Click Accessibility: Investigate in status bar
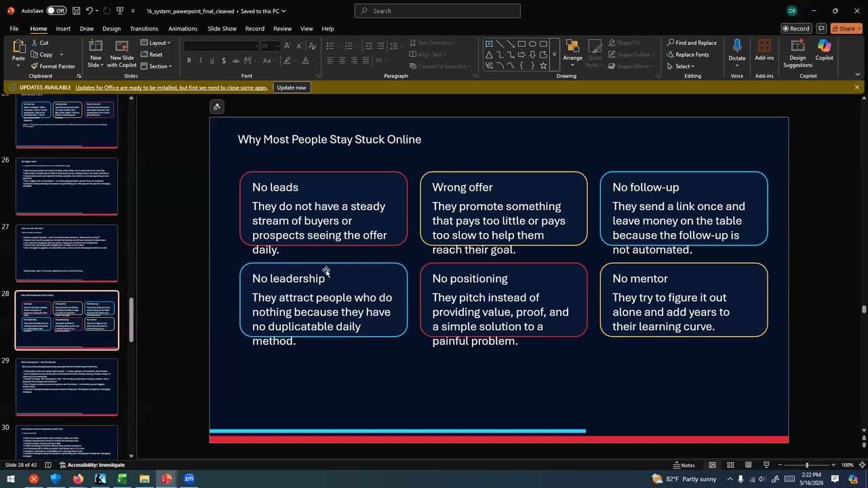The width and height of the screenshot is (868, 488). coord(92,465)
